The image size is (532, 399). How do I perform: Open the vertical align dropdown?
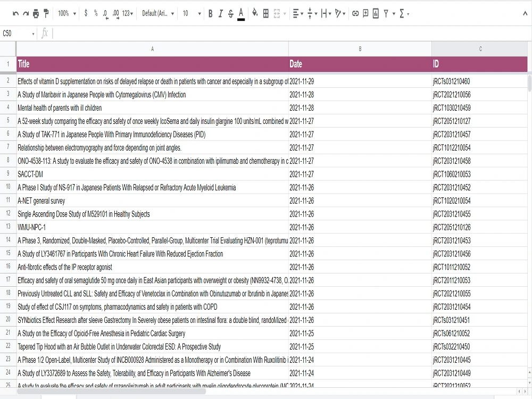click(x=312, y=14)
